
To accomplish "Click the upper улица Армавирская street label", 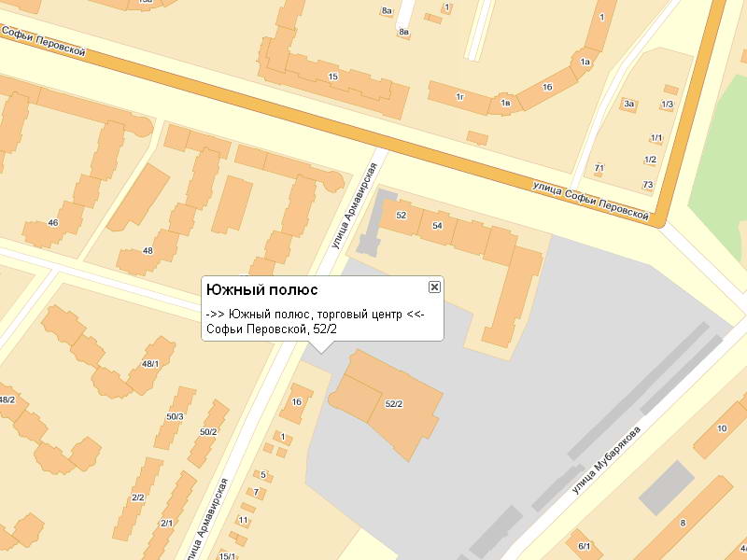I will coord(355,205).
